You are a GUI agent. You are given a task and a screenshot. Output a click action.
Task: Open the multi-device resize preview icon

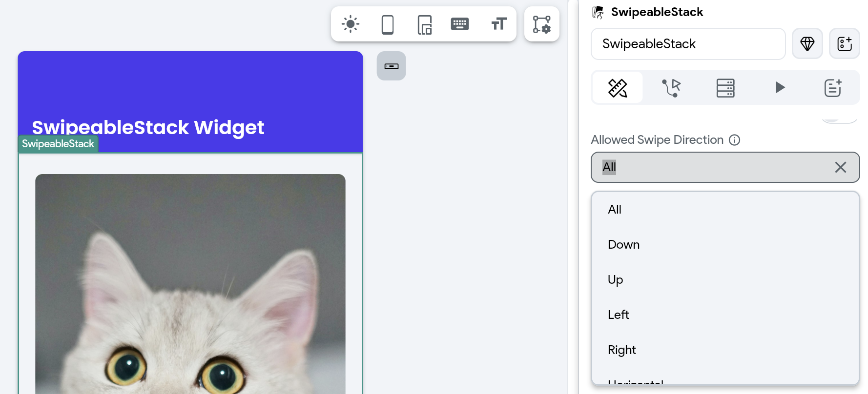[x=424, y=24]
